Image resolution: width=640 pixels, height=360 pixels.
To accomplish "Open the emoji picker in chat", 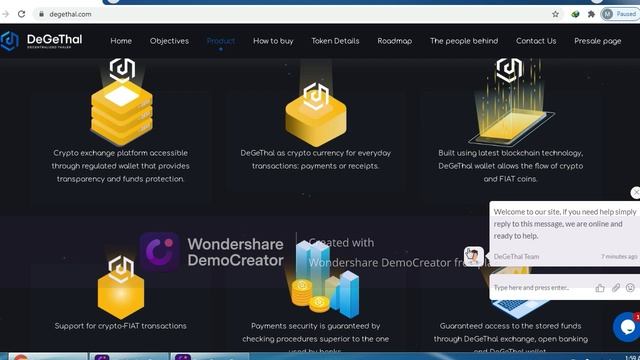I will [x=630, y=288].
